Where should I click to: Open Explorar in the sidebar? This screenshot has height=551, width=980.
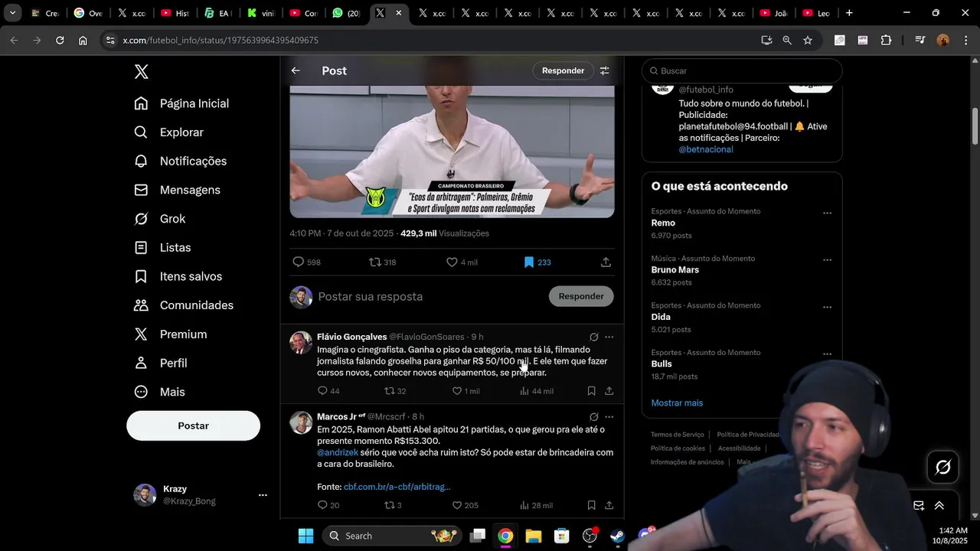[x=169, y=132]
